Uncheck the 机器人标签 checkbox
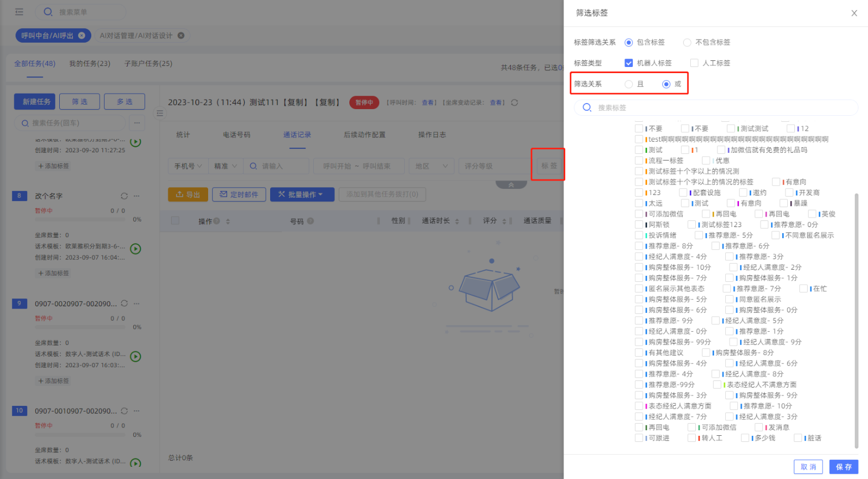 [x=628, y=63]
